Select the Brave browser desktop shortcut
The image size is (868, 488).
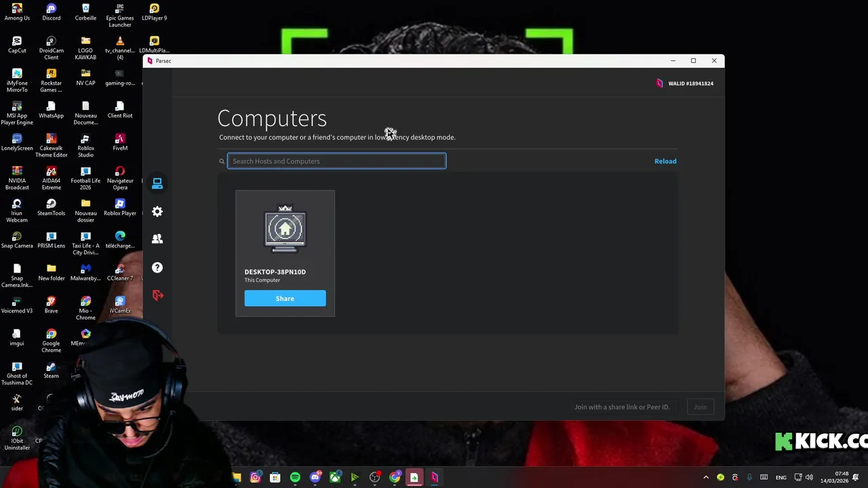pyautogui.click(x=52, y=305)
